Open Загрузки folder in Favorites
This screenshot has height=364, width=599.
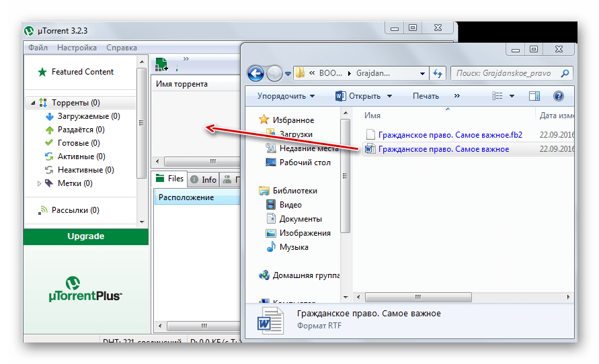click(x=289, y=134)
